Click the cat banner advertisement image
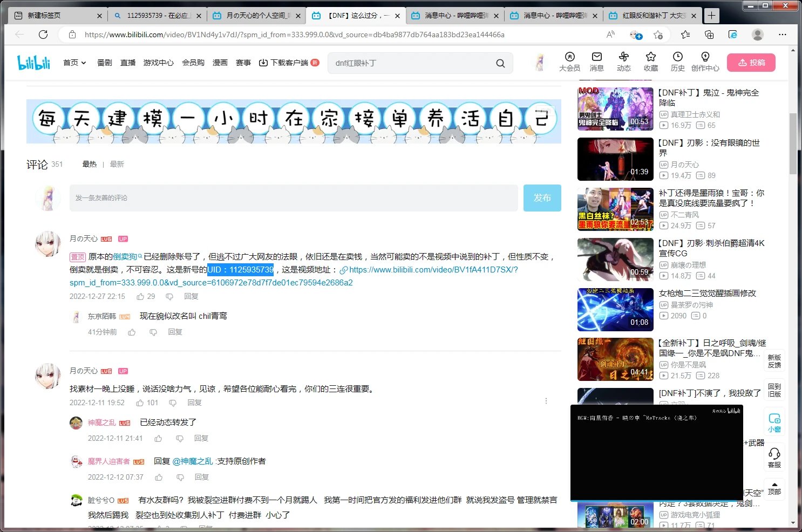This screenshot has width=802, height=532. click(x=294, y=121)
